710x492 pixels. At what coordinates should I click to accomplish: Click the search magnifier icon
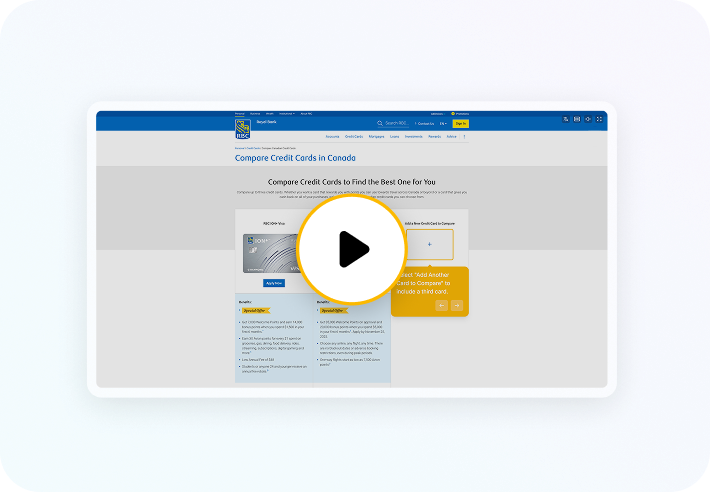coord(380,123)
